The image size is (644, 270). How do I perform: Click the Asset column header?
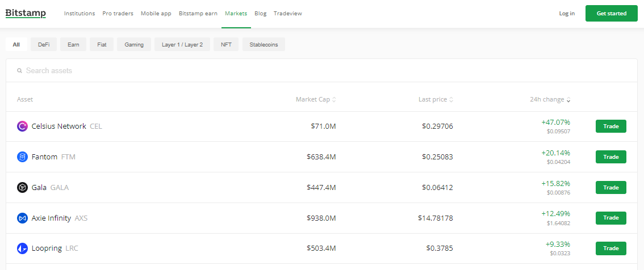25,100
